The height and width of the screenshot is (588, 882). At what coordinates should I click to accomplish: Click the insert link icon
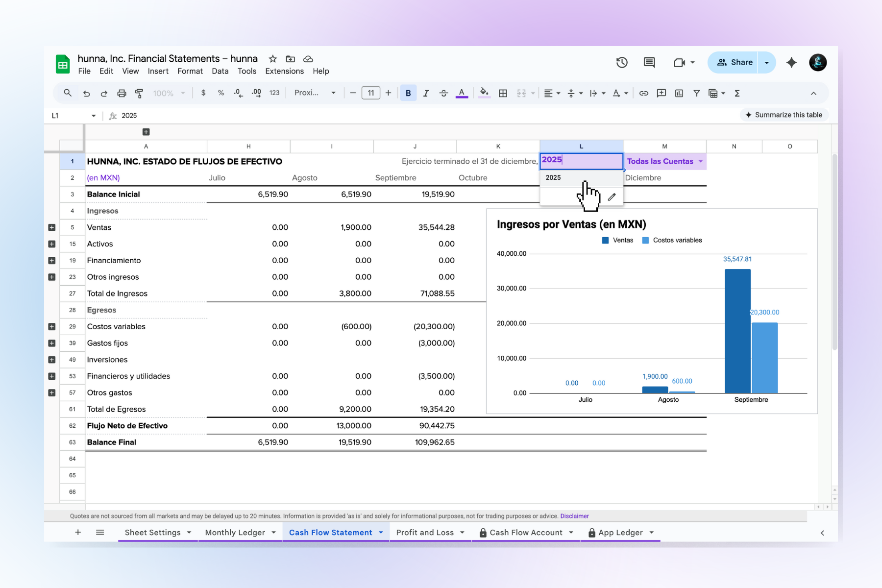tap(644, 93)
